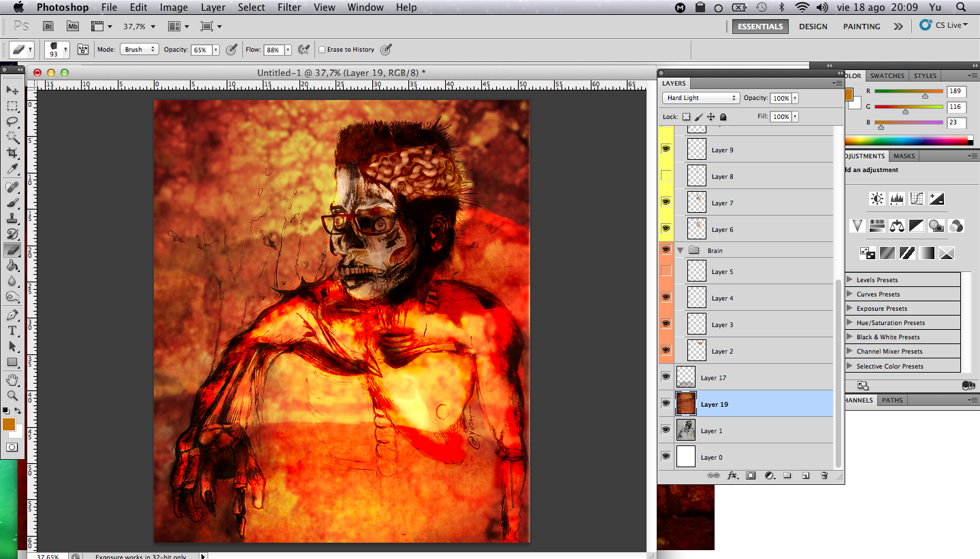980x559 pixels.
Task: Click the foreground color swatch in toolbox
Action: 9,424
